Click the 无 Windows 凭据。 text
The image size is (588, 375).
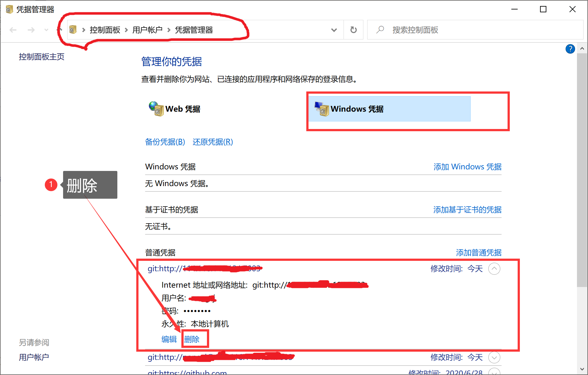(x=177, y=183)
